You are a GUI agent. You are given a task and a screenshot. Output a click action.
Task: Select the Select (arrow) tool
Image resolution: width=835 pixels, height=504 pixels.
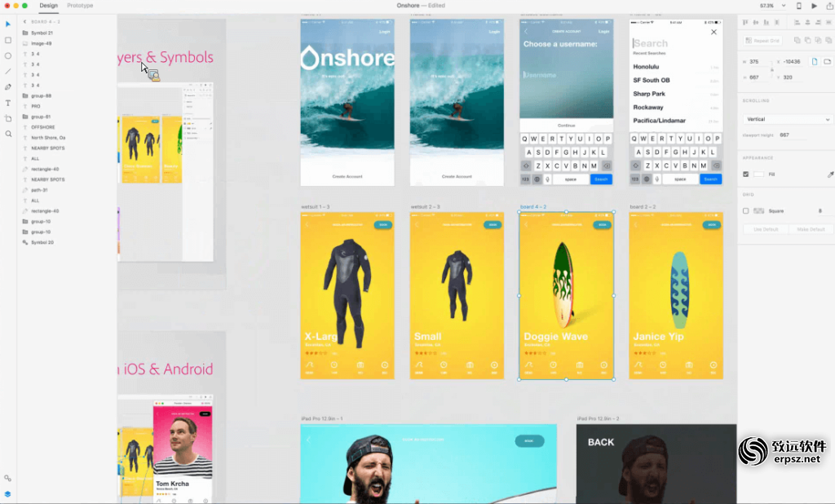coord(8,24)
